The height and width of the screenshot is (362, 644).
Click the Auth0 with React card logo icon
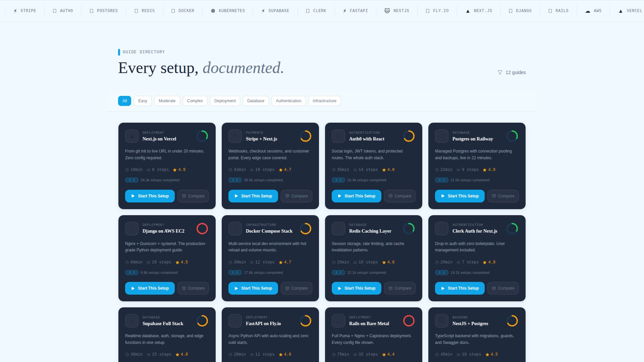tap(338, 136)
